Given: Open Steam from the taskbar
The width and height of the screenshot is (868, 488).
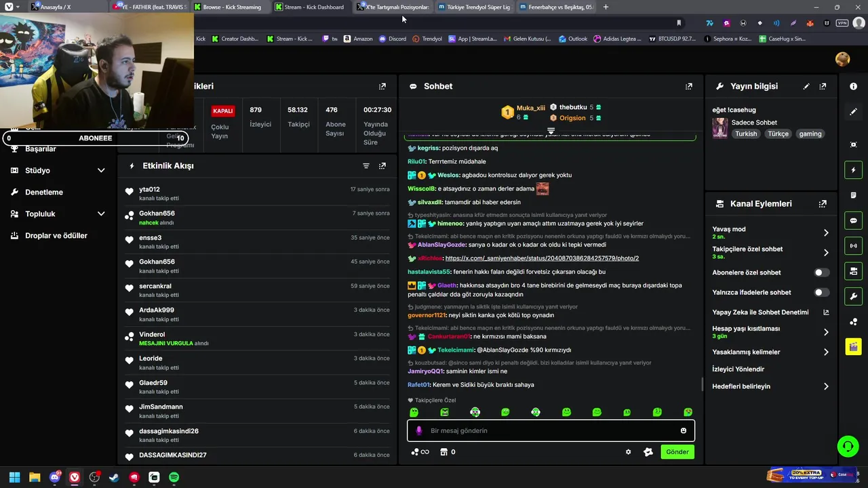Looking at the screenshot, I should pos(114,477).
